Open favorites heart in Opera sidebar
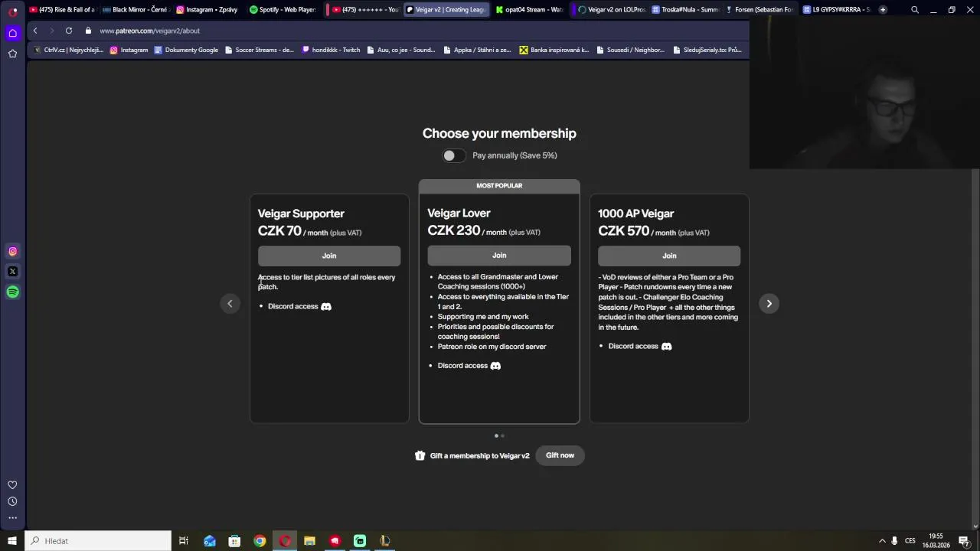 pos(12,484)
